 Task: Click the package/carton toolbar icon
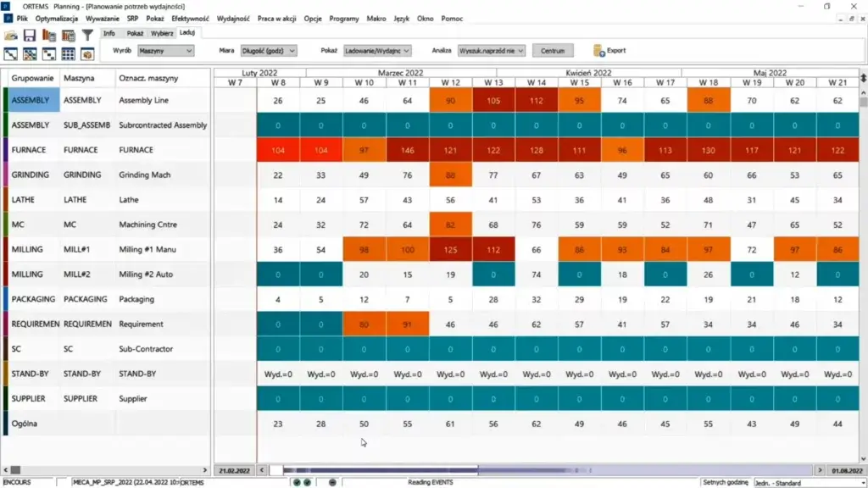[86, 54]
